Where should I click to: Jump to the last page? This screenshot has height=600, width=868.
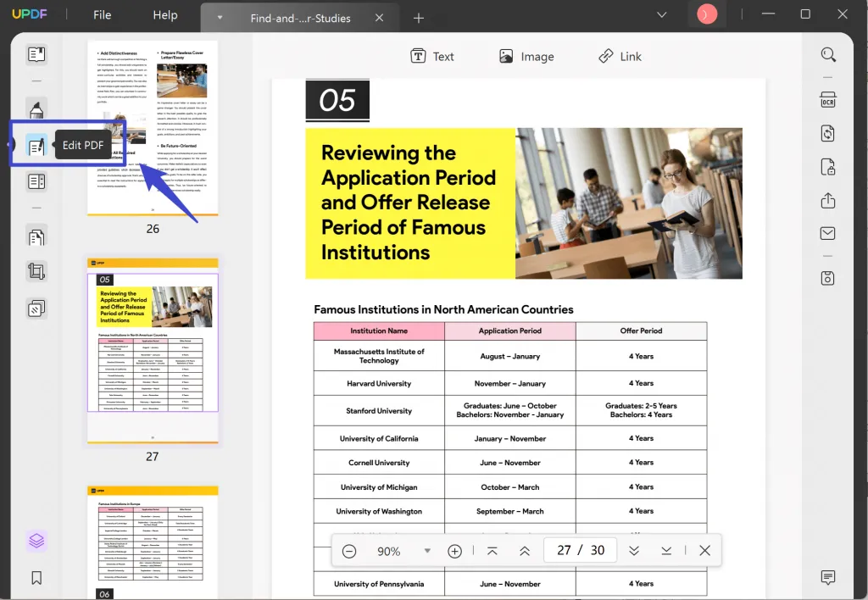(x=666, y=551)
